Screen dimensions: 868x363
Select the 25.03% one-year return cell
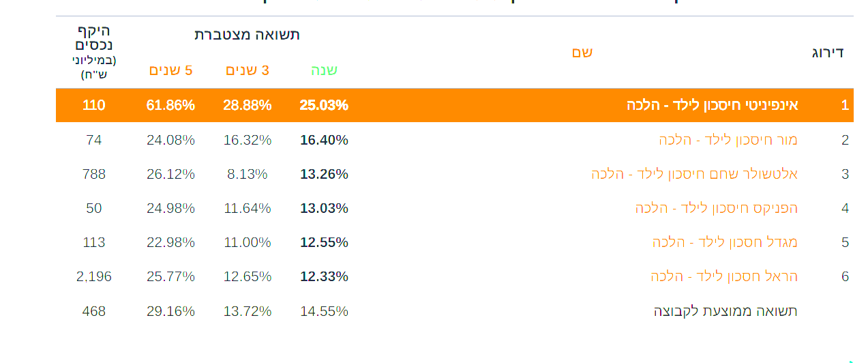pos(324,105)
